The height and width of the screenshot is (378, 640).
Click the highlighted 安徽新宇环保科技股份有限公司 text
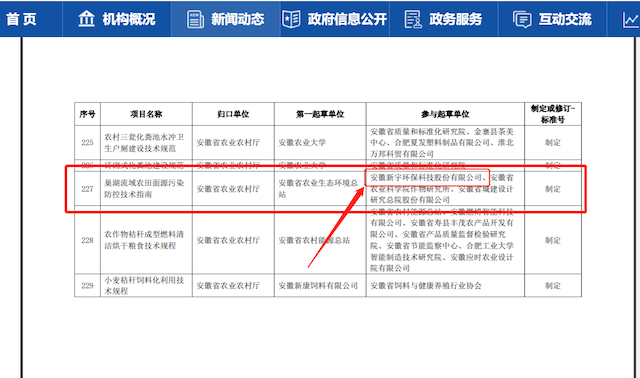426,178
